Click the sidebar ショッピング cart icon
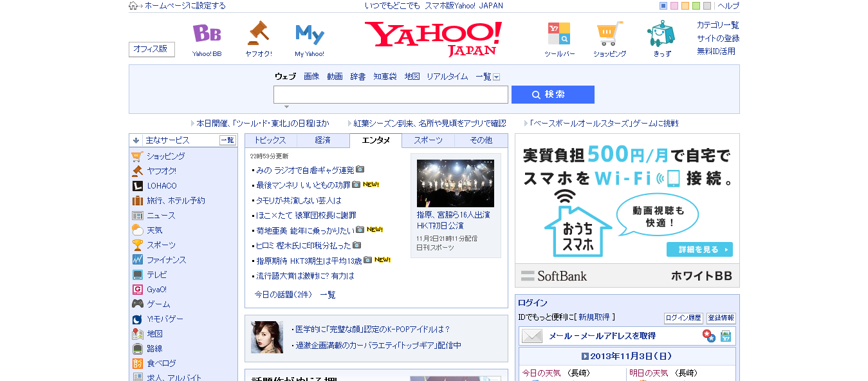 (137, 156)
